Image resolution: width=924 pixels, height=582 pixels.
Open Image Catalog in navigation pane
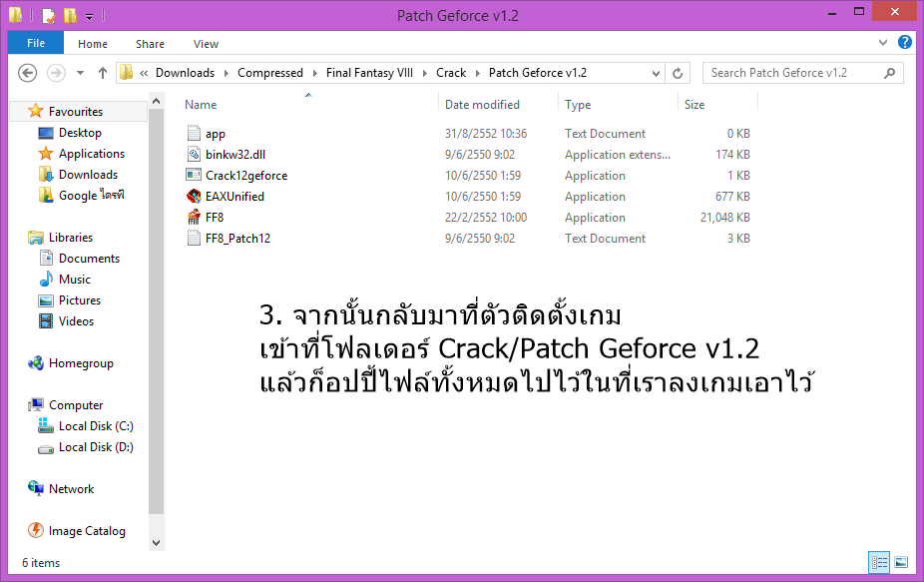click(x=87, y=531)
